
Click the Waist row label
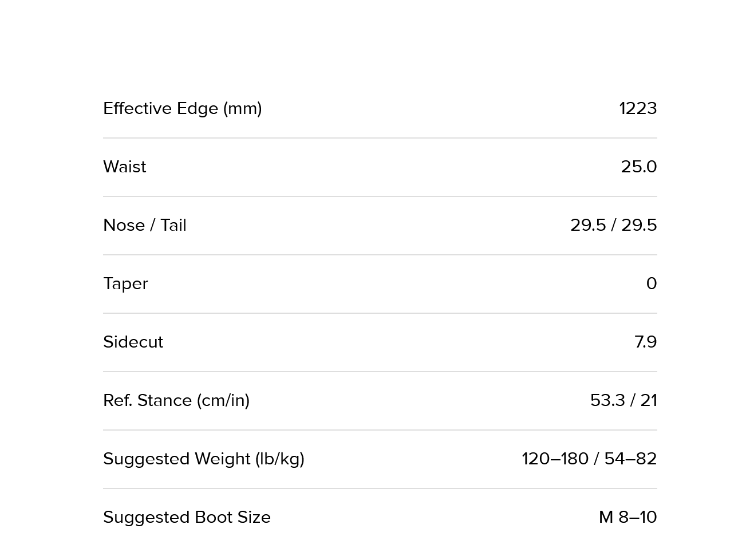tap(124, 167)
